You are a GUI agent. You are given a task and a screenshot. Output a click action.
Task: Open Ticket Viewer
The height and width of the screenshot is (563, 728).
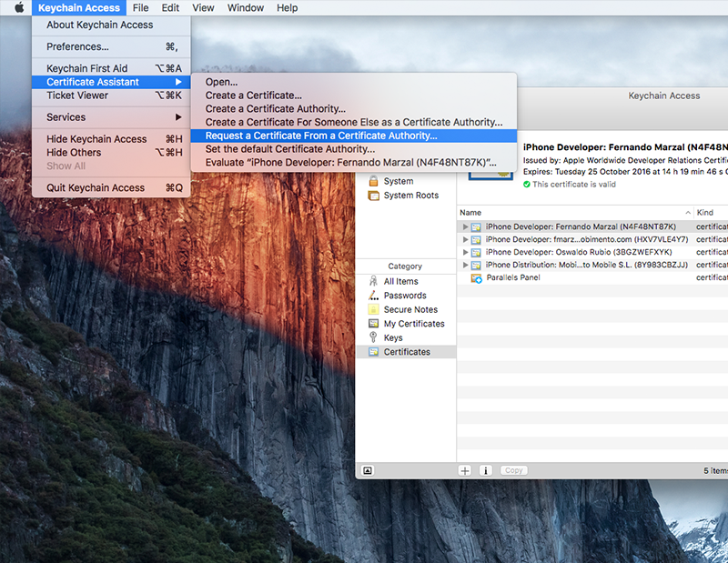tap(111, 96)
